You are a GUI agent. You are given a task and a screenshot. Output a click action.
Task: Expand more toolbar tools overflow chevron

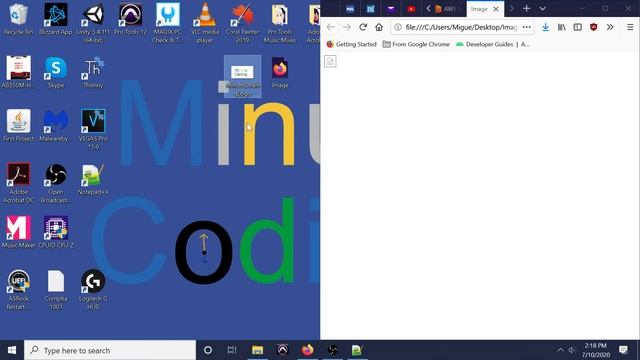(610, 27)
